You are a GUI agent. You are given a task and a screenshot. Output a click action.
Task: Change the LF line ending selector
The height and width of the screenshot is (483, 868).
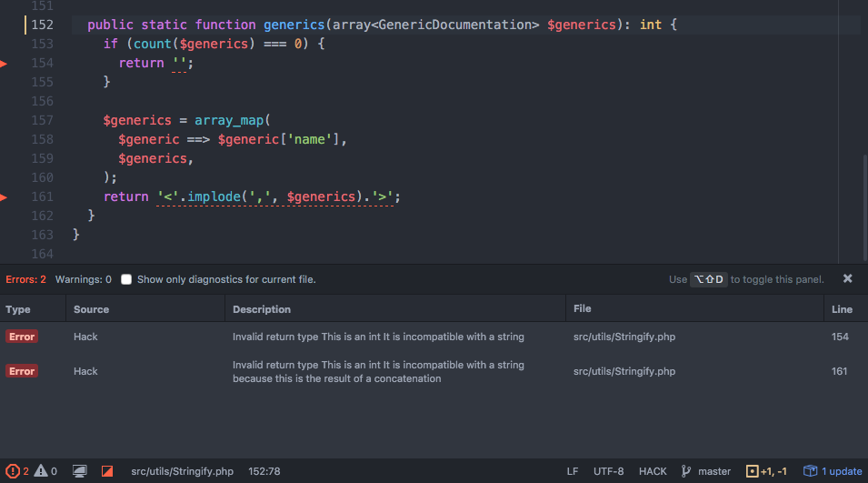pyautogui.click(x=573, y=471)
